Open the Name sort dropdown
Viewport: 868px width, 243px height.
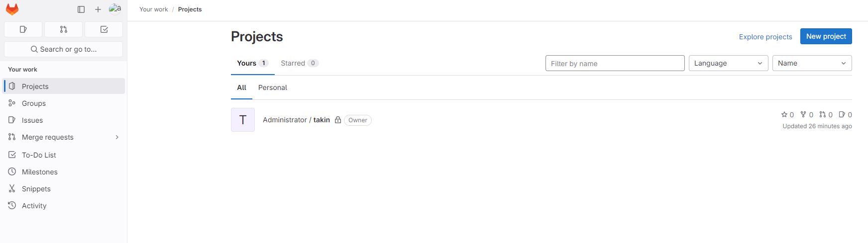[x=812, y=63]
